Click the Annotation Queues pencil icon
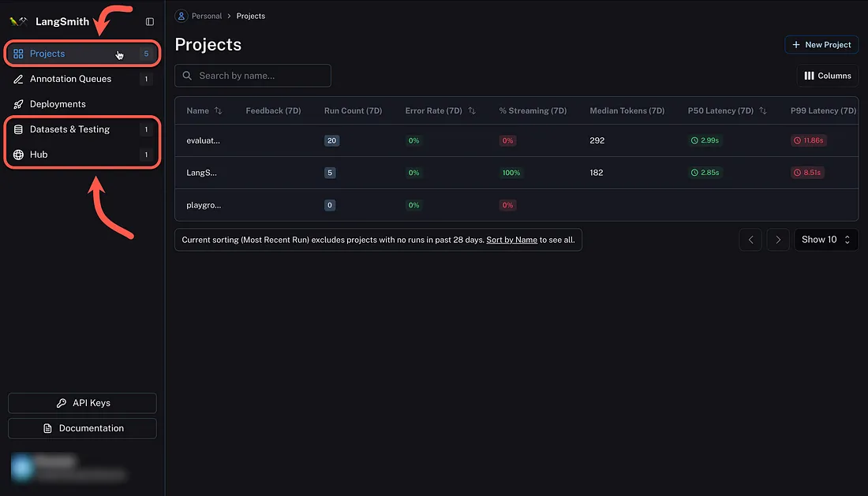The image size is (868, 496). coord(18,79)
